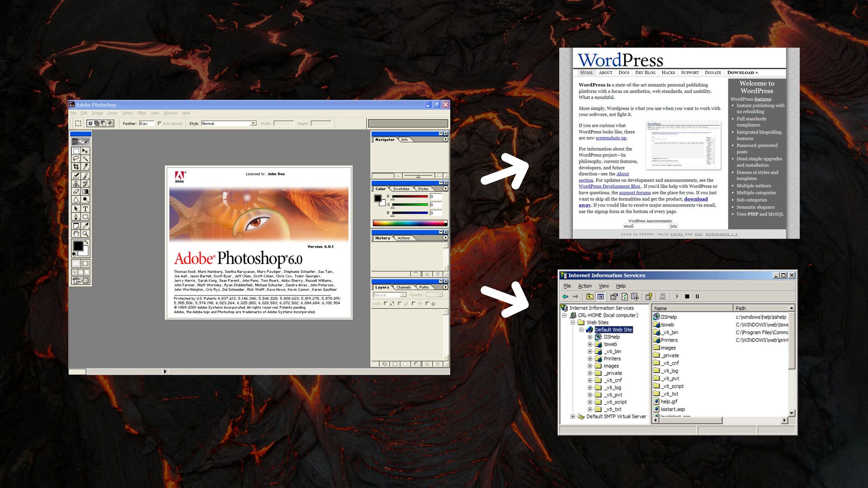Click WordPress Development Blog link
This screenshot has height=488, width=868.
(609, 187)
